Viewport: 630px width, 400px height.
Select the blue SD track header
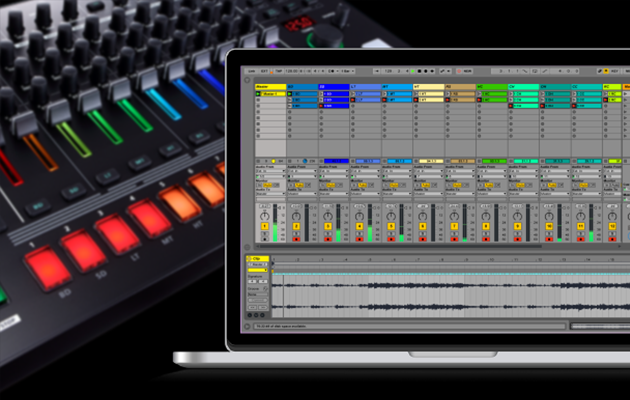(x=334, y=87)
